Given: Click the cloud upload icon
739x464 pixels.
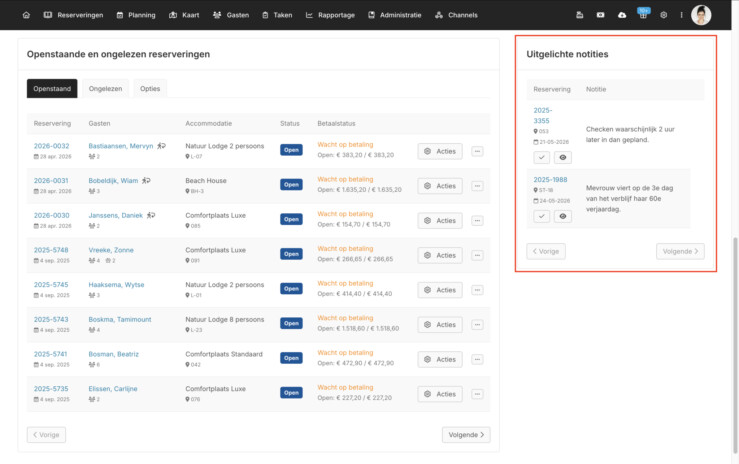Looking at the screenshot, I should click(622, 15).
